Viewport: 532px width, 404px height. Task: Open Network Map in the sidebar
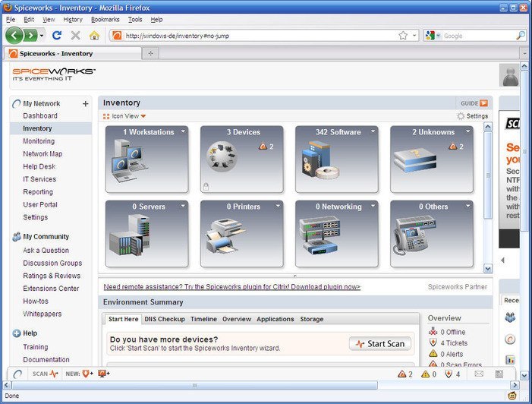point(42,154)
